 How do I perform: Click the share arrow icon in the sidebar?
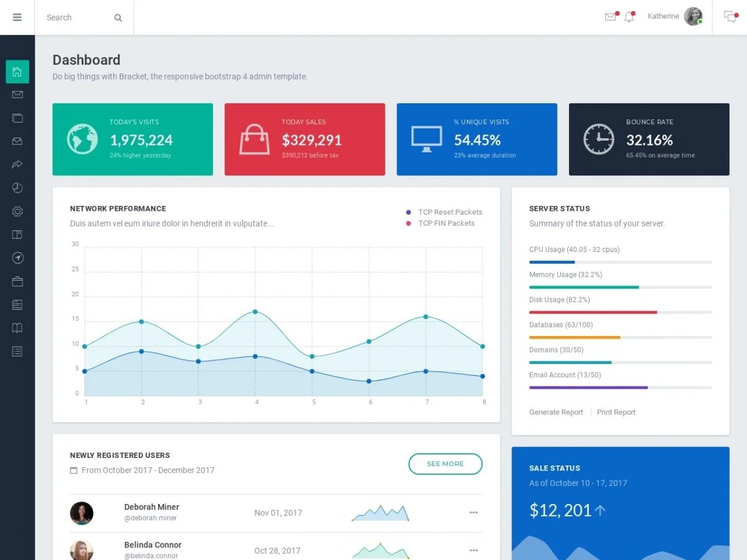[x=17, y=164]
